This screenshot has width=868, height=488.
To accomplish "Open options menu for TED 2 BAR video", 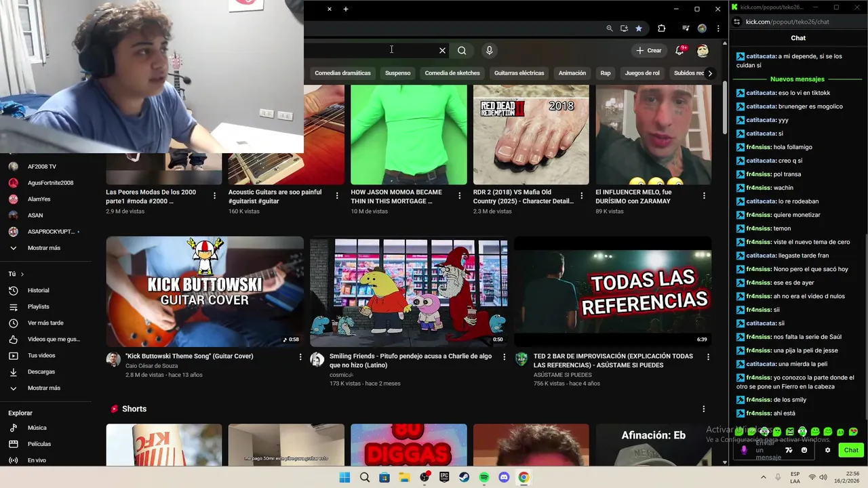I will tap(708, 357).
